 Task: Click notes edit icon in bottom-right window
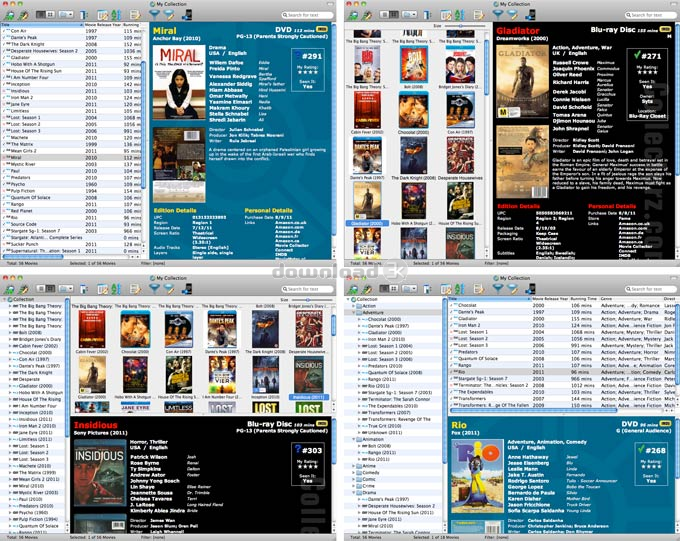point(478,289)
